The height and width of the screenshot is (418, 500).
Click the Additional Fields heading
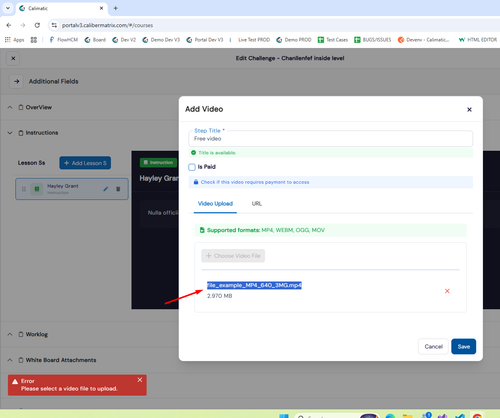coord(53,81)
